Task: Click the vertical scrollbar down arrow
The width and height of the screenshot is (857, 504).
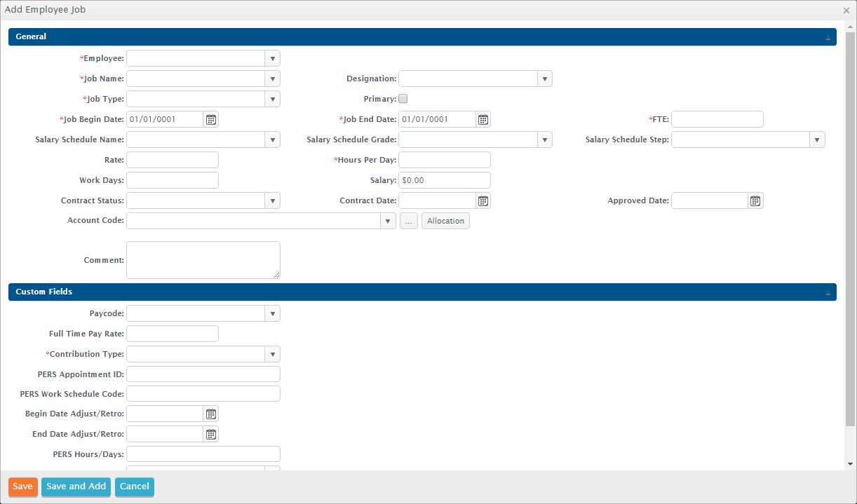Action: [851, 463]
